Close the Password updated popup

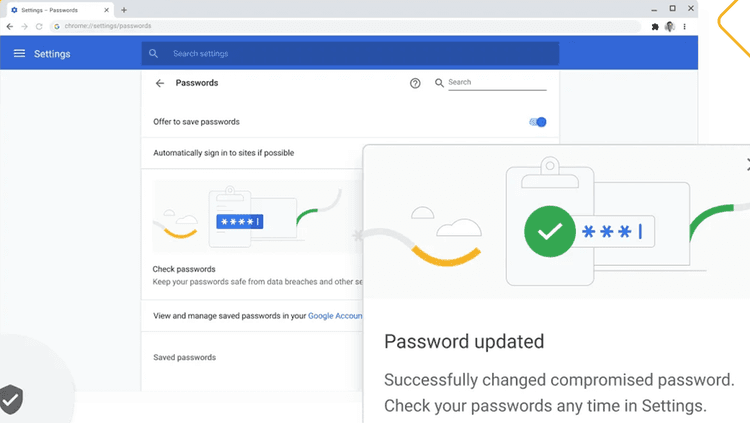coord(746,163)
